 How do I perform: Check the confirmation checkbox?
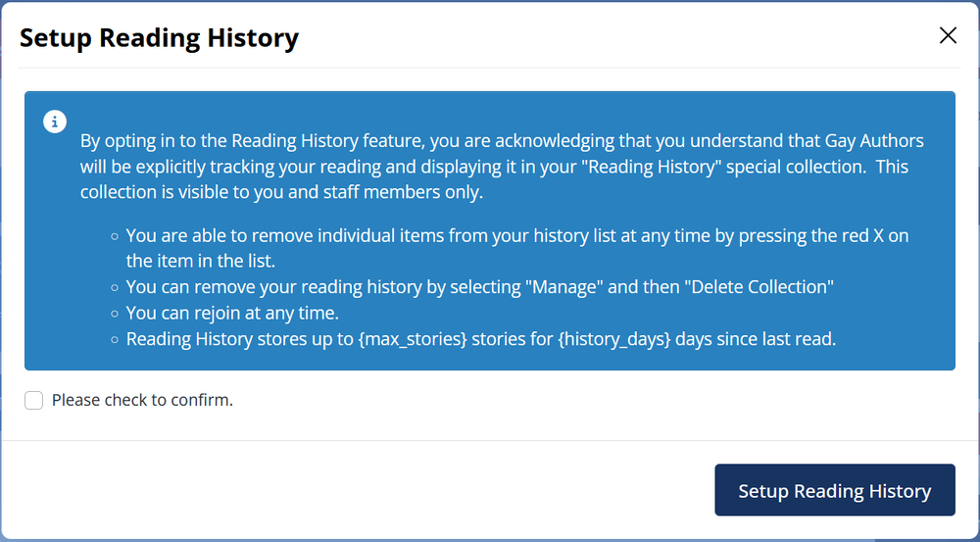33,400
